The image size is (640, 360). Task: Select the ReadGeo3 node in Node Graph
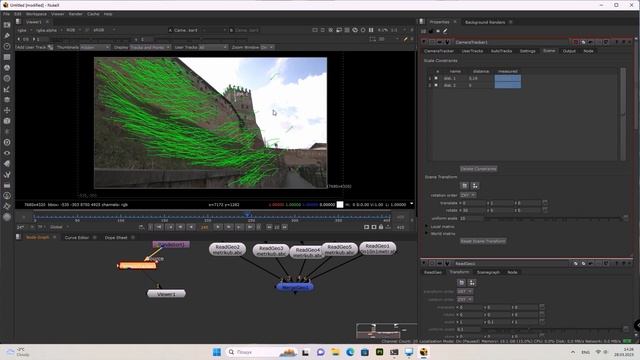271,251
